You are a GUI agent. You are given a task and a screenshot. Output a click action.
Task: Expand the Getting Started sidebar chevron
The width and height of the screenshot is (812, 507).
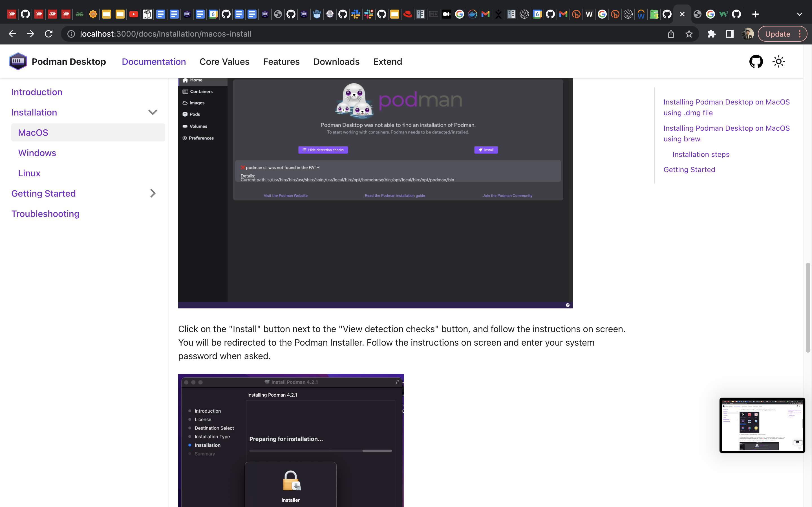click(153, 194)
